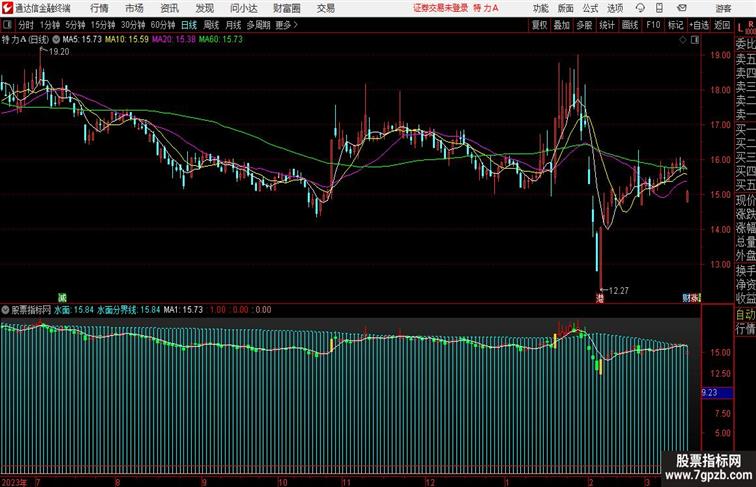Image resolution: width=756 pixels, height=487 pixels.
Task: Open the 公式 menu
Action: pos(590,8)
